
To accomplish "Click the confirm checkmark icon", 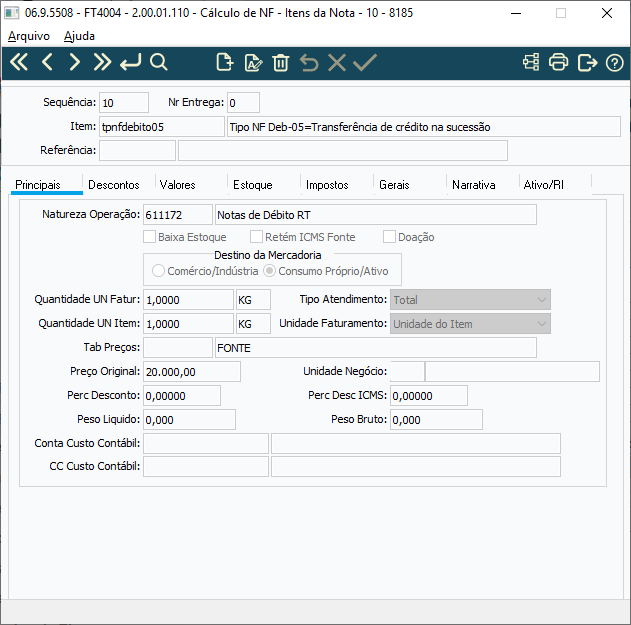I will tap(365, 62).
